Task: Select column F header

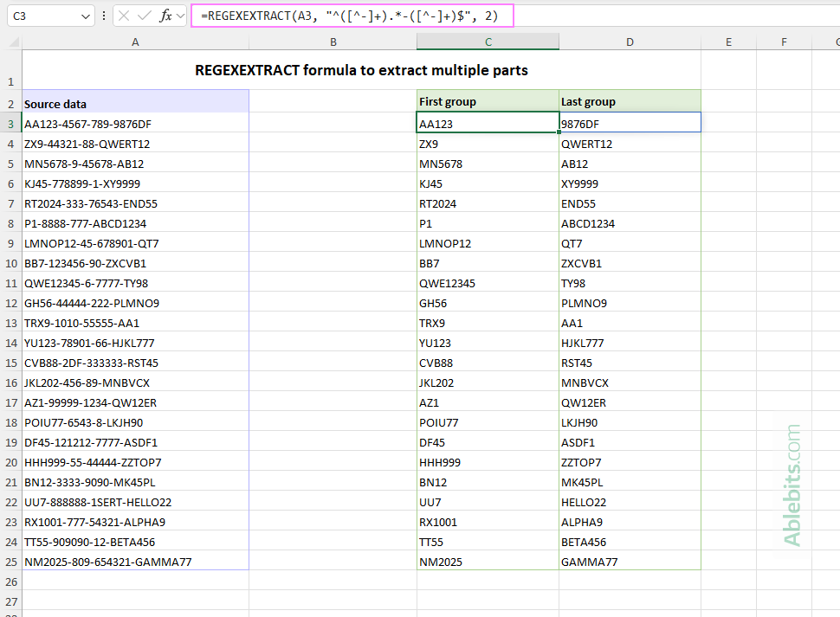Action: pos(785,42)
